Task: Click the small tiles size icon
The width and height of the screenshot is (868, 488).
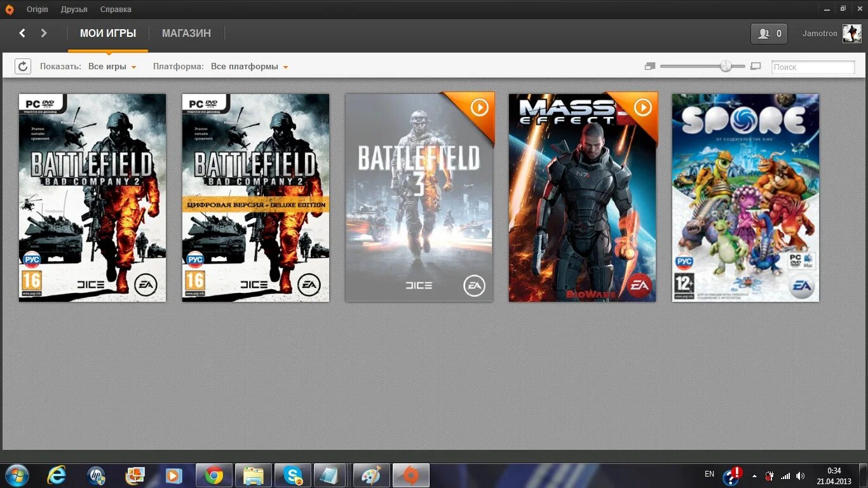Action: pos(649,66)
